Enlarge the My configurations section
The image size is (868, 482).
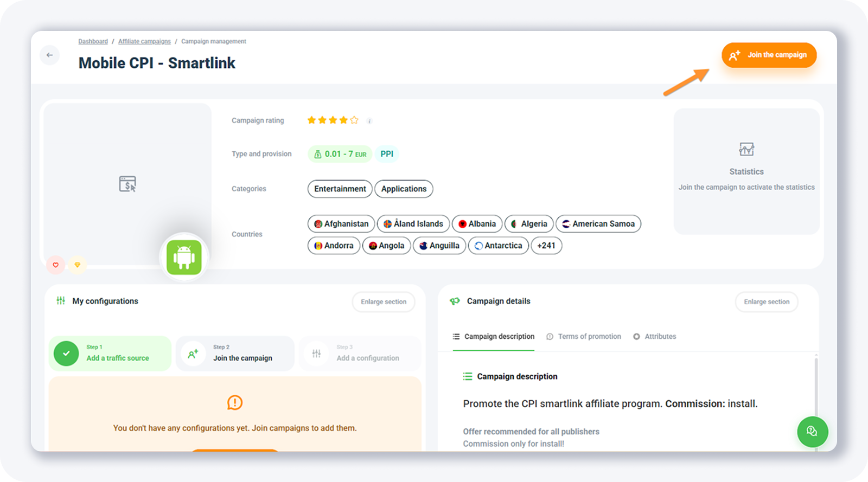[384, 302]
